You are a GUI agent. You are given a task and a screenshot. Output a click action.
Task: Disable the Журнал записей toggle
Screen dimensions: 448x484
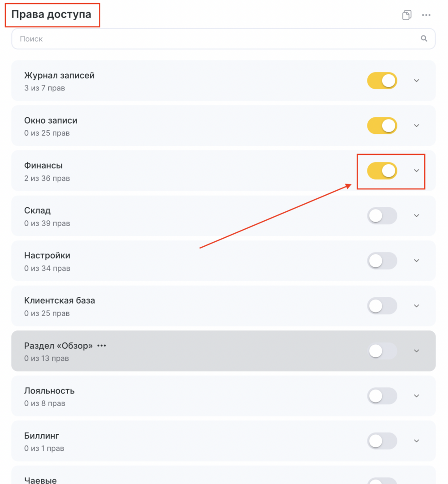pos(382,81)
